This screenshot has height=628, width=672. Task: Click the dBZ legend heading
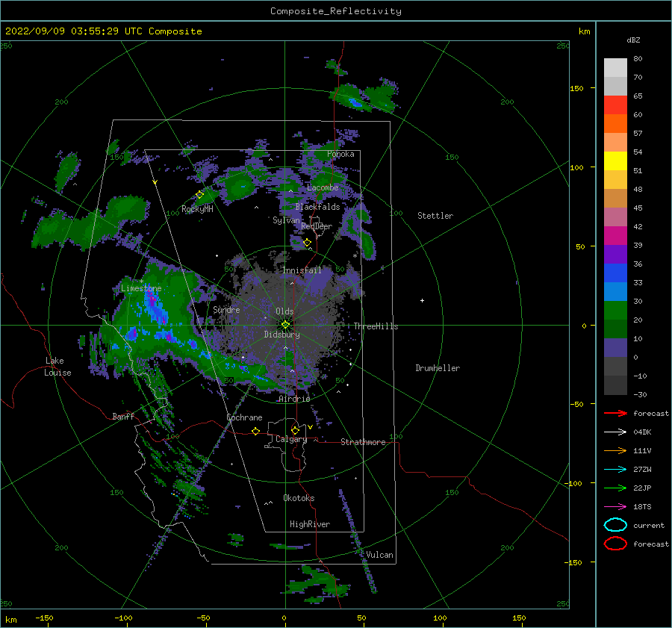[633, 40]
